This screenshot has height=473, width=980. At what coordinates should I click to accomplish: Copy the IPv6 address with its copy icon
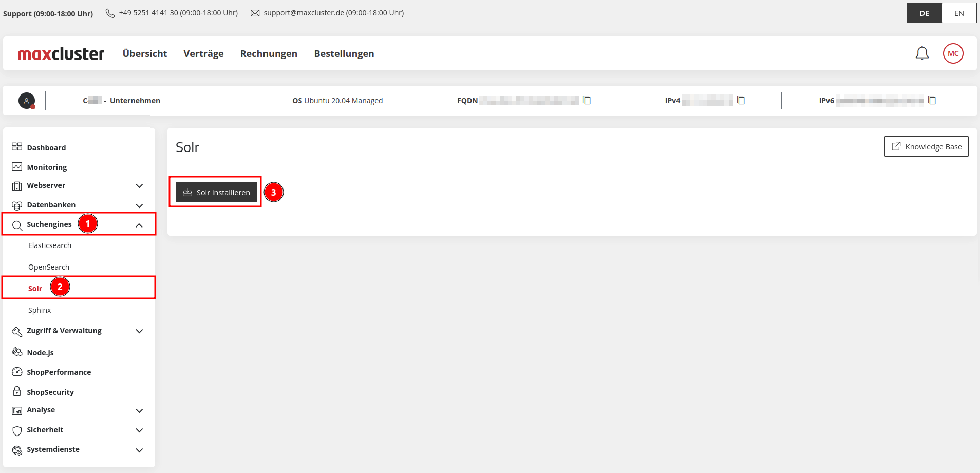(x=932, y=100)
